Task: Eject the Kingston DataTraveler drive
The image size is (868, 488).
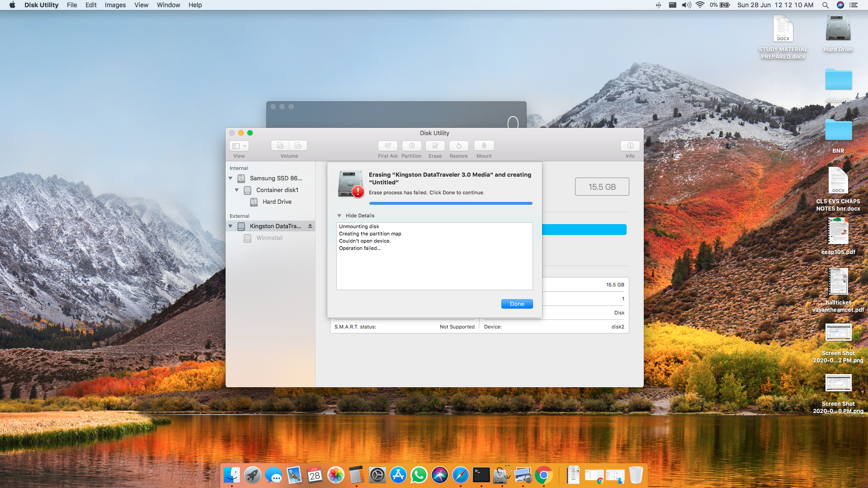Action: (310, 226)
